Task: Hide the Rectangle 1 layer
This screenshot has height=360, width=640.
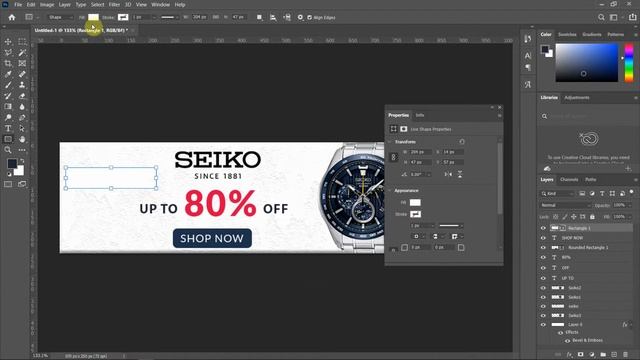Action: [x=543, y=228]
